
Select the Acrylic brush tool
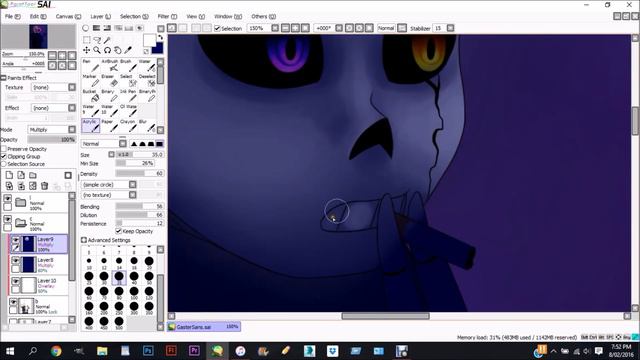91,126
